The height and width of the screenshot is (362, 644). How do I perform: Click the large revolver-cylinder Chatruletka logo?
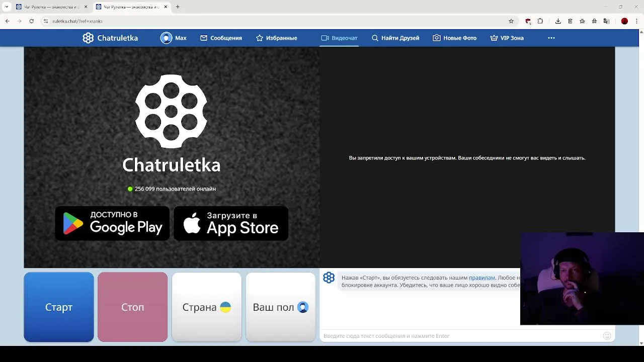[171, 112]
